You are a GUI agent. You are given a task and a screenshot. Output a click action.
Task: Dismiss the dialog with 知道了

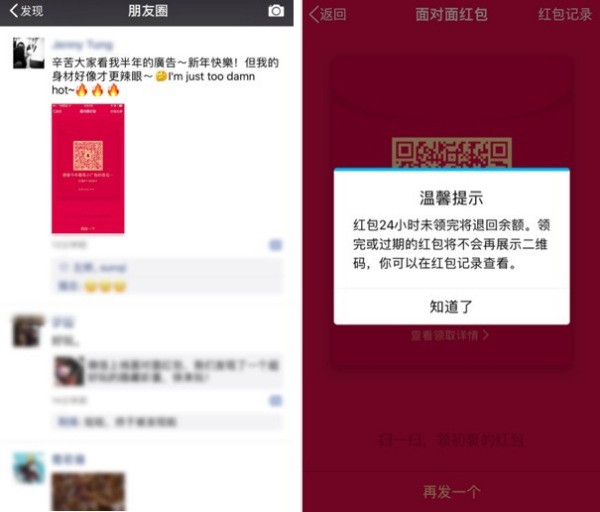452,307
